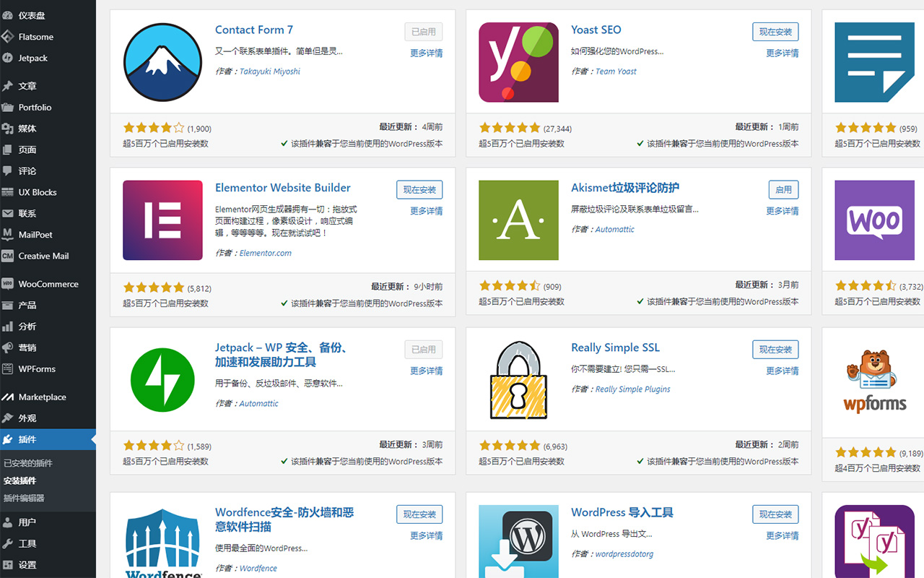Click the Creative Mail CM icon

tap(7, 256)
